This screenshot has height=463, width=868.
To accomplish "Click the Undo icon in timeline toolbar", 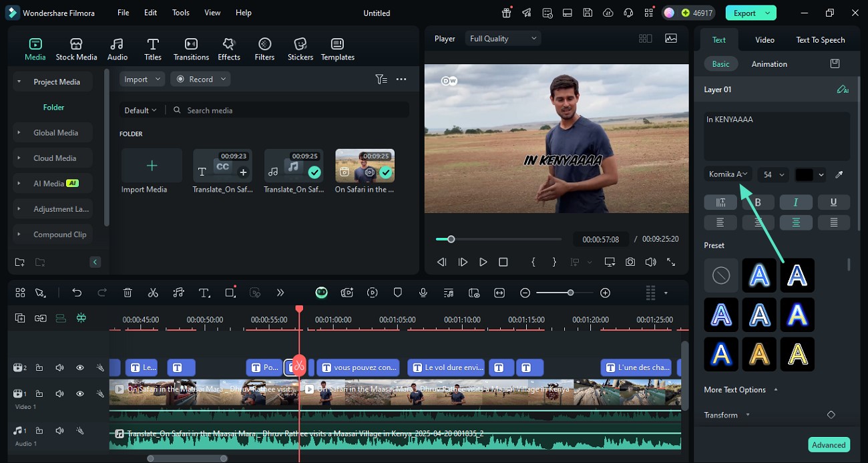I will click(77, 293).
